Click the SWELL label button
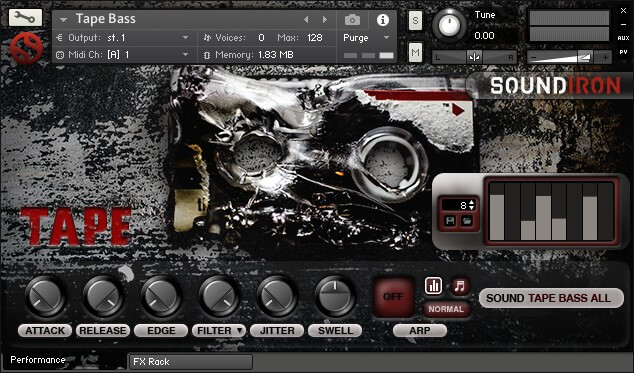Image resolution: width=634 pixels, height=373 pixels. click(x=335, y=331)
